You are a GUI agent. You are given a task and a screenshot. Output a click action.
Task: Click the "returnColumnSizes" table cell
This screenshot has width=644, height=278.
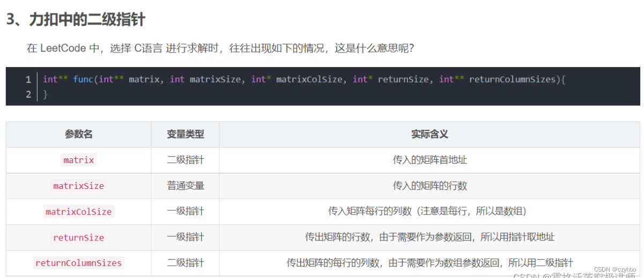[79, 263]
